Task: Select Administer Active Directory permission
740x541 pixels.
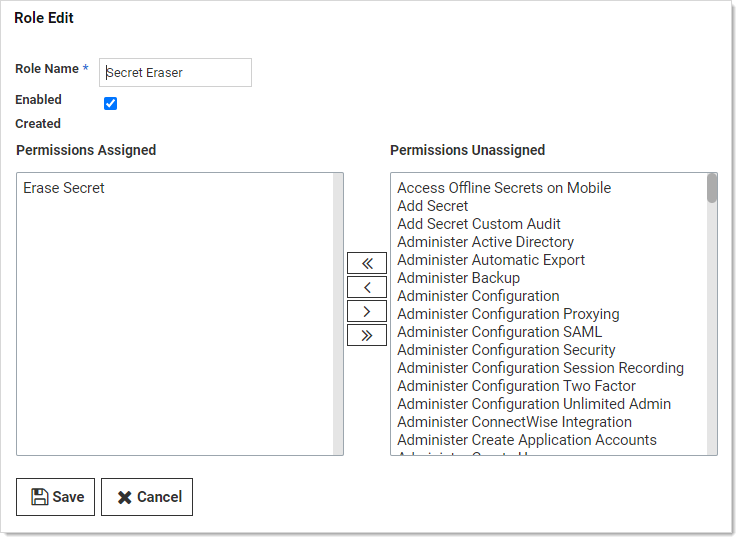Action: pos(485,242)
